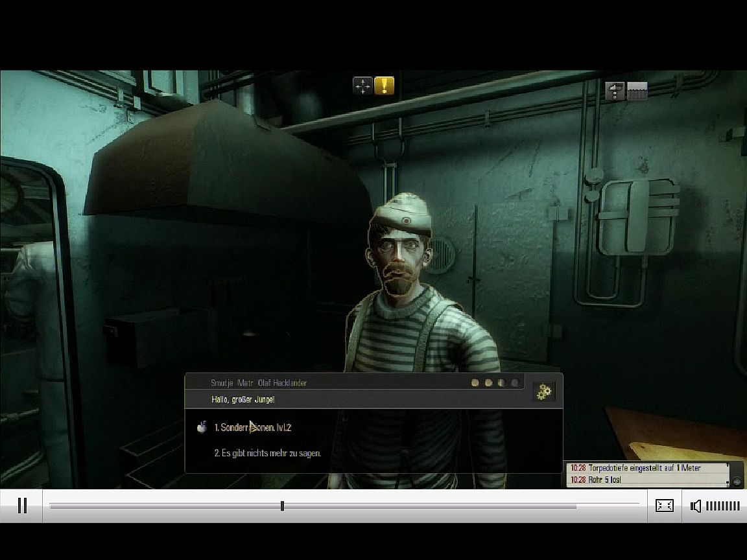Screen dimensions: 747x560
Task: Click the round icon beside the message log
Action: pos(737,482)
